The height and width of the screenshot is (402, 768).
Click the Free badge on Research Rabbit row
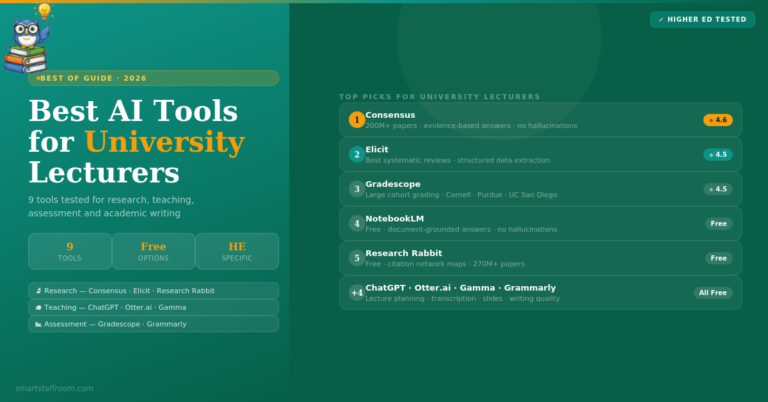click(x=719, y=258)
